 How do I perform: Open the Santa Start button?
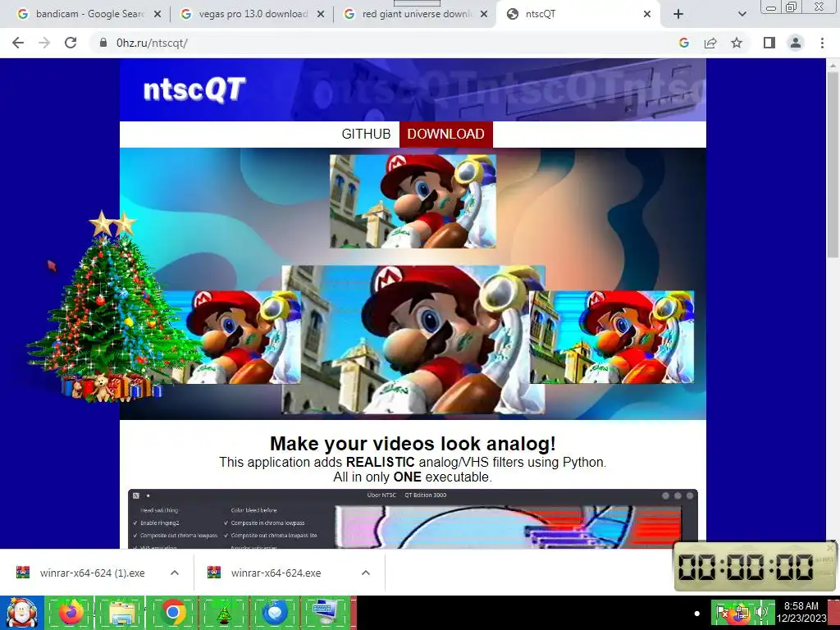tap(21, 613)
